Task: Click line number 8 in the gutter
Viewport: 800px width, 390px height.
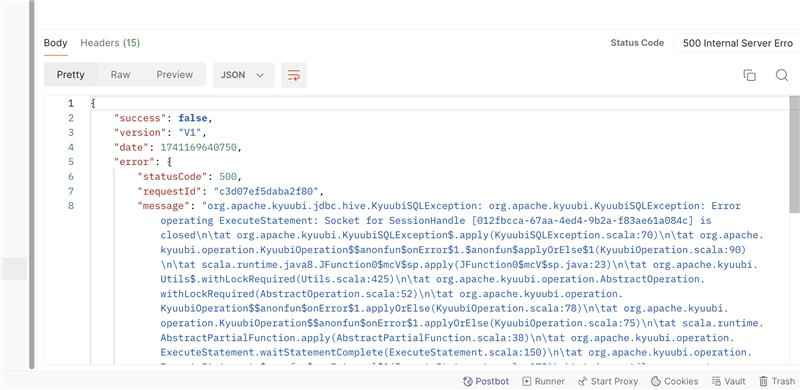Action: coord(71,206)
